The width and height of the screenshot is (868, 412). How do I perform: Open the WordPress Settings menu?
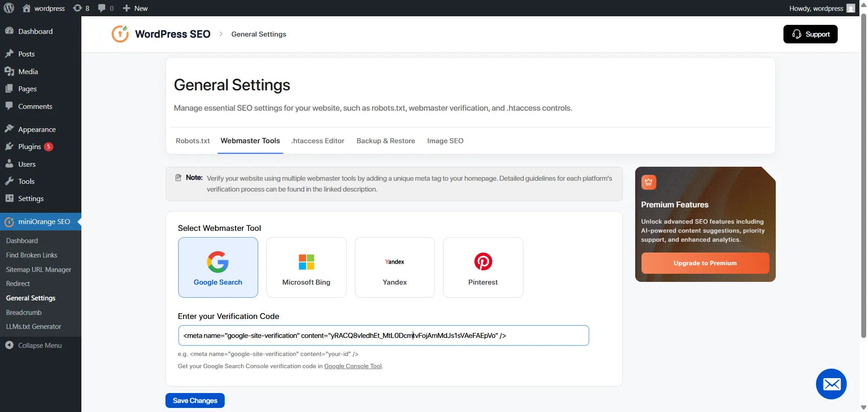pyautogui.click(x=41, y=198)
